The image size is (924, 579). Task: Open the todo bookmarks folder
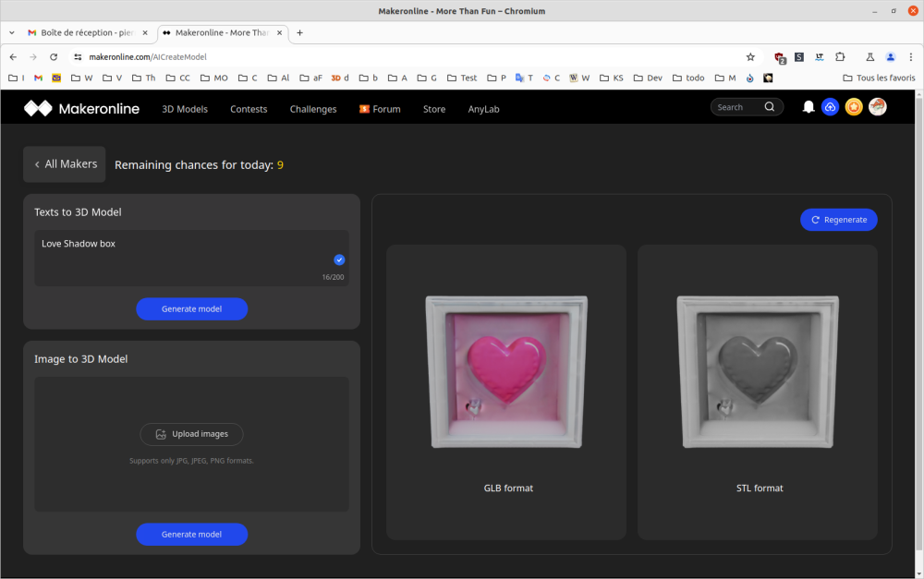click(688, 78)
